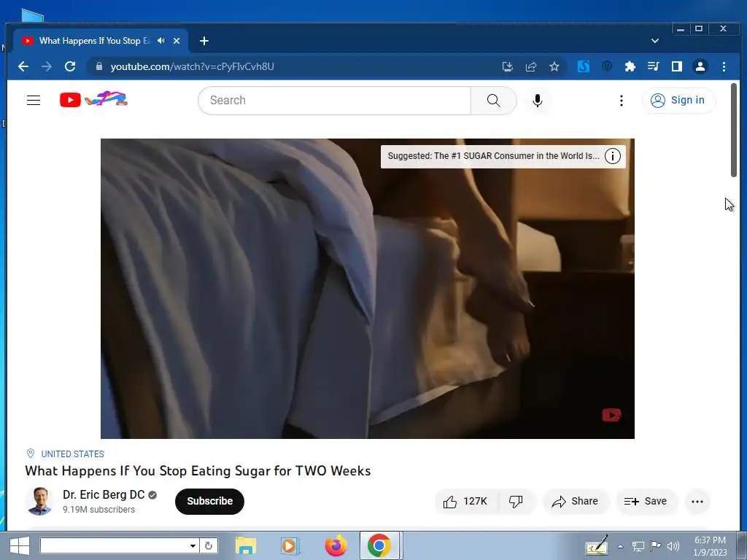This screenshot has height=560, width=747.
Task: Open Windows Start menu
Action: 20,545
